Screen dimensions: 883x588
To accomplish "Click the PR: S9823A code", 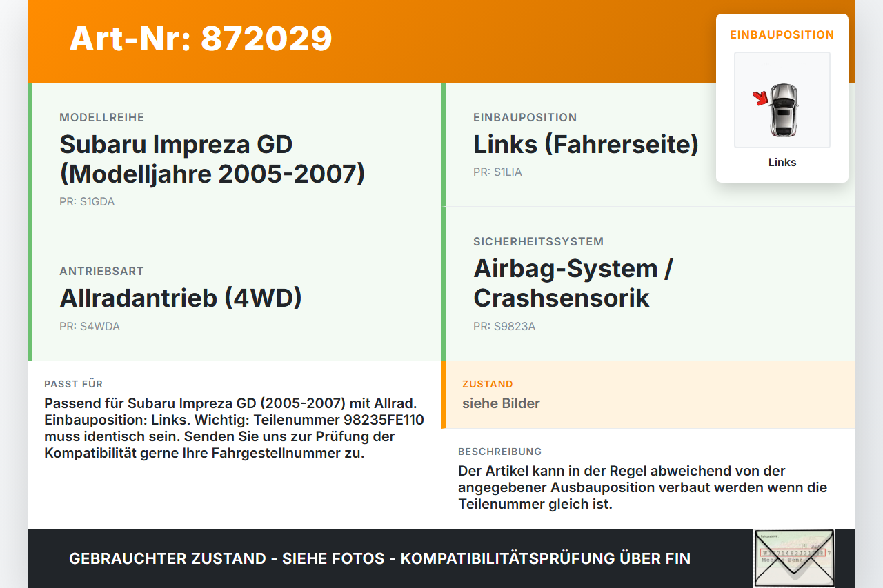I will (504, 326).
